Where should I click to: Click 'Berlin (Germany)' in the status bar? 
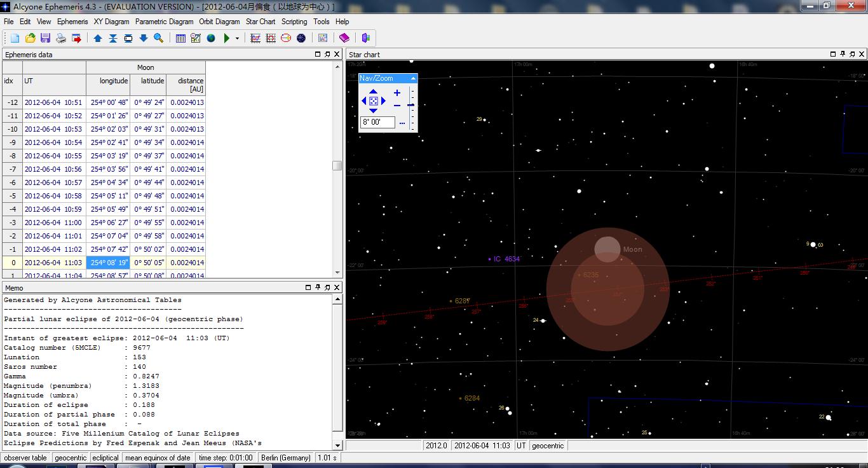coord(286,458)
